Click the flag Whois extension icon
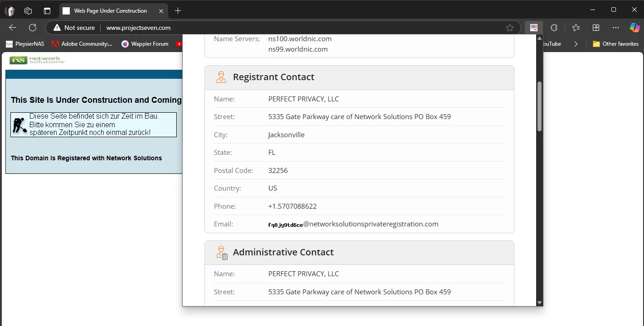 click(x=534, y=28)
